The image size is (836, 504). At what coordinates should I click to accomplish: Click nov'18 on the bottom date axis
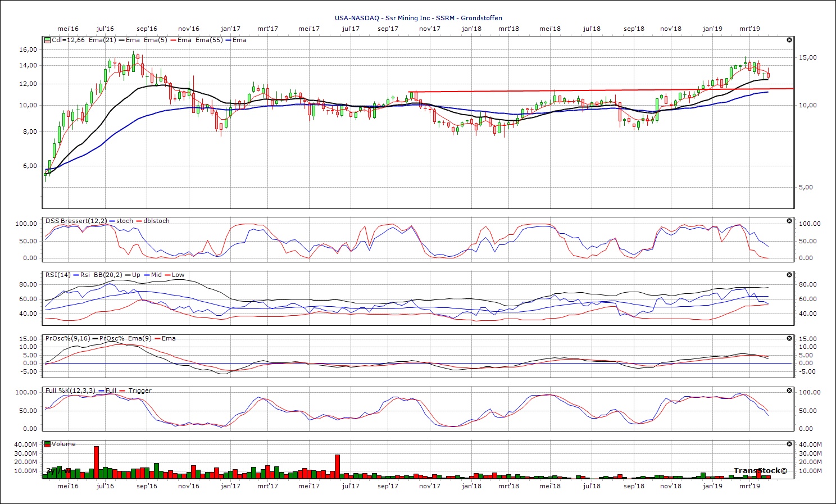(x=671, y=486)
